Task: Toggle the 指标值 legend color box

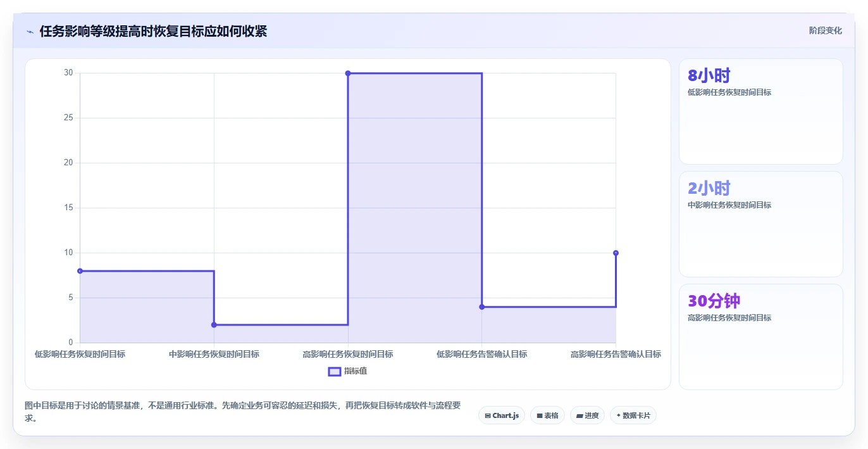Action: [335, 371]
